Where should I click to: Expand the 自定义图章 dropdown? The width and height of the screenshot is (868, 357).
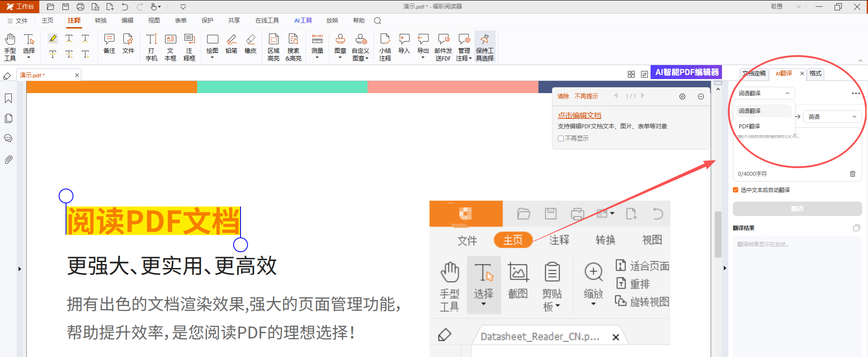click(x=367, y=58)
